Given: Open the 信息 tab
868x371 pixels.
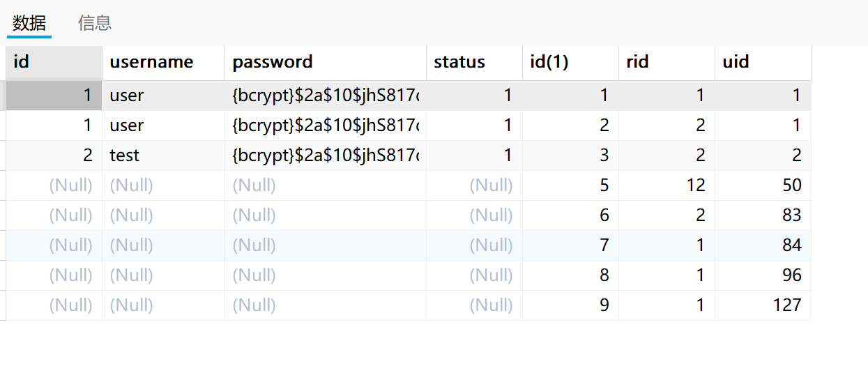Looking at the screenshot, I should (x=95, y=23).
